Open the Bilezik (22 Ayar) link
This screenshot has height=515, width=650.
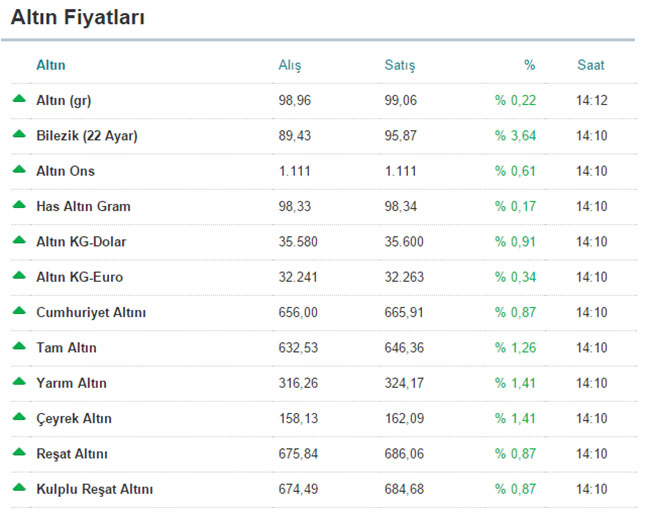pos(87,136)
